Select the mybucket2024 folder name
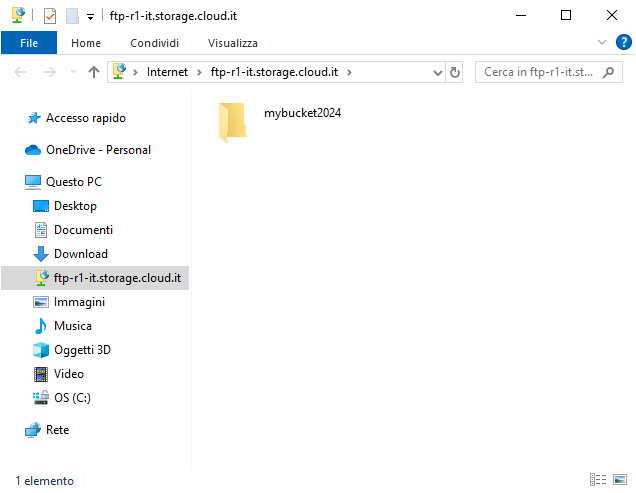Image resolution: width=636 pixels, height=493 pixels. click(303, 113)
